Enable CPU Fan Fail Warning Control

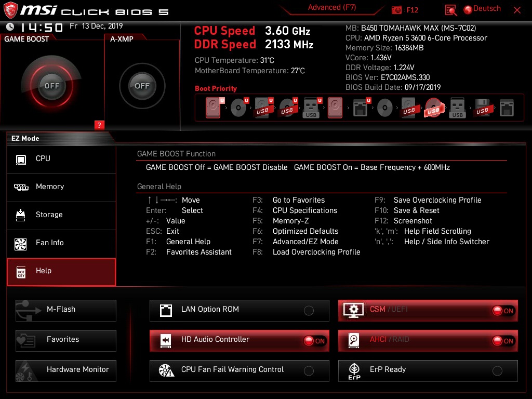[x=239, y=371]
